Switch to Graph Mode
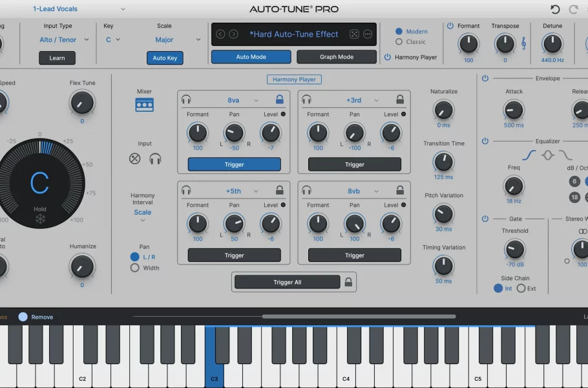The width and height of the screenshot is (588, 388). point(337,57)
